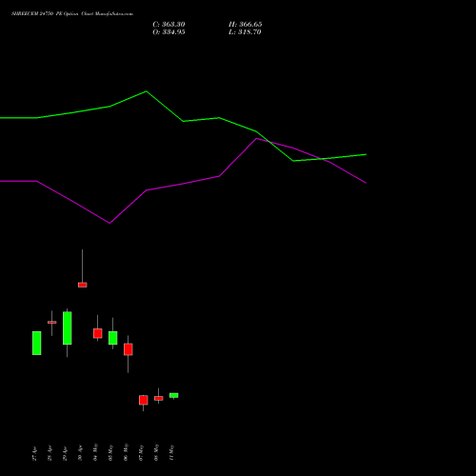Click the high value H: 366.65
Viewport: 476px width, 476px height.
[x=246, y=25]
